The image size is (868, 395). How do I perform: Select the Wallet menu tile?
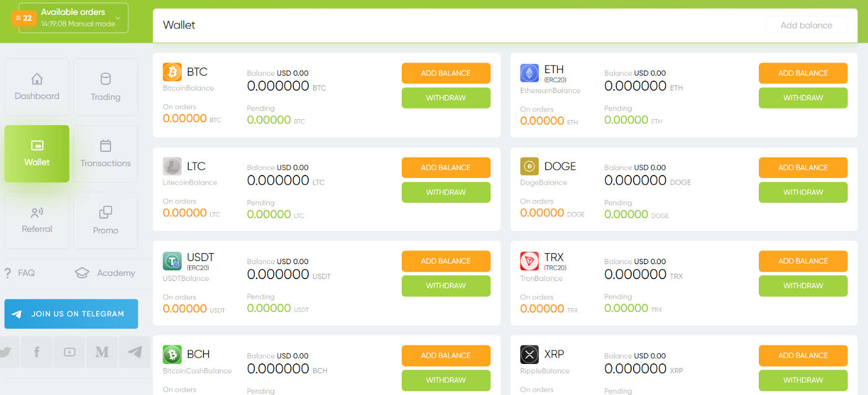(x=37, y=154)
